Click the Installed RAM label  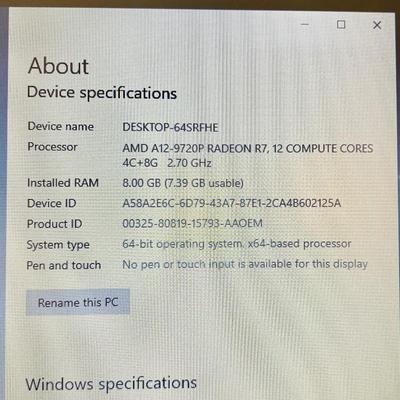click(63, 183)
